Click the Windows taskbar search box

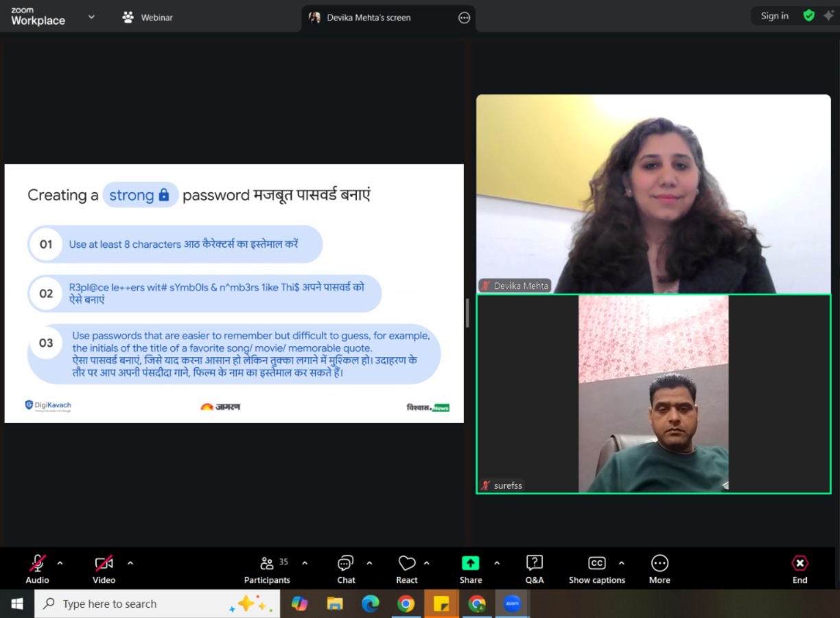click(137, 604)
